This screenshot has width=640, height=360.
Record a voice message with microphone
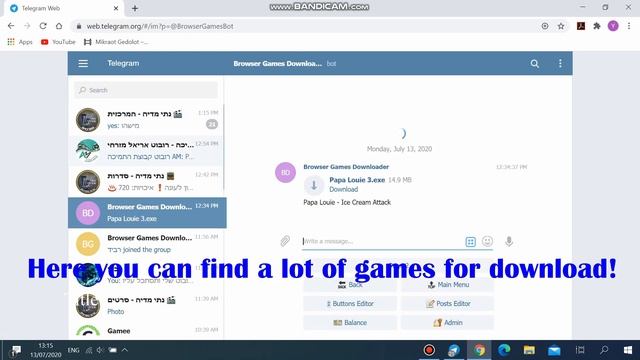coord(509,241)
